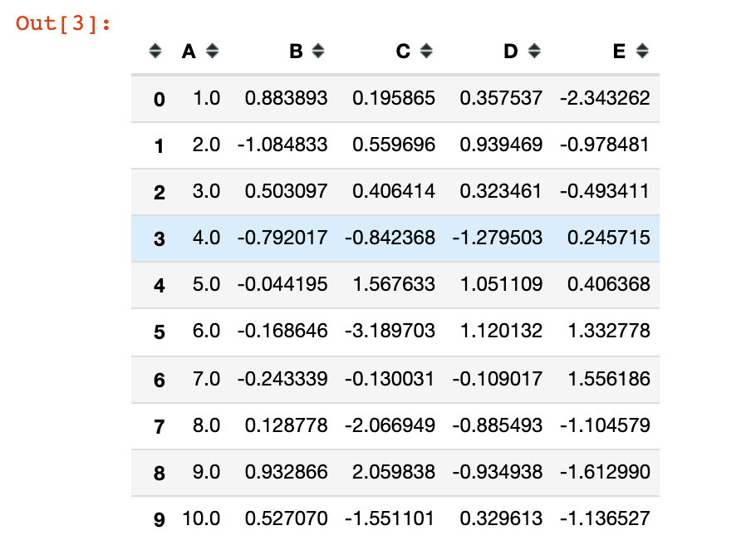Click cell 0.932866
This screenshot has width=751, height=560.
[287, 472]
